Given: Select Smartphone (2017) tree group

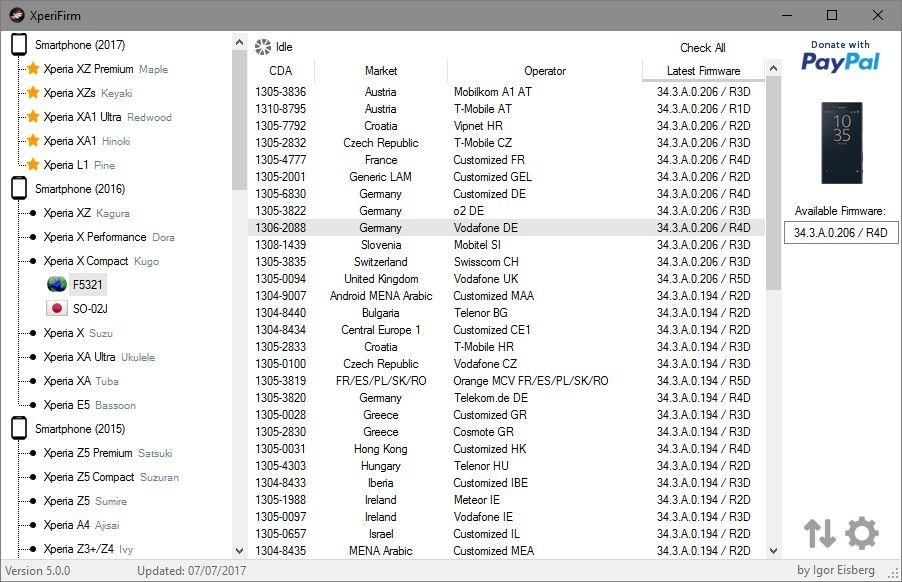Looking at the screenshot, I should pos(80,45).
